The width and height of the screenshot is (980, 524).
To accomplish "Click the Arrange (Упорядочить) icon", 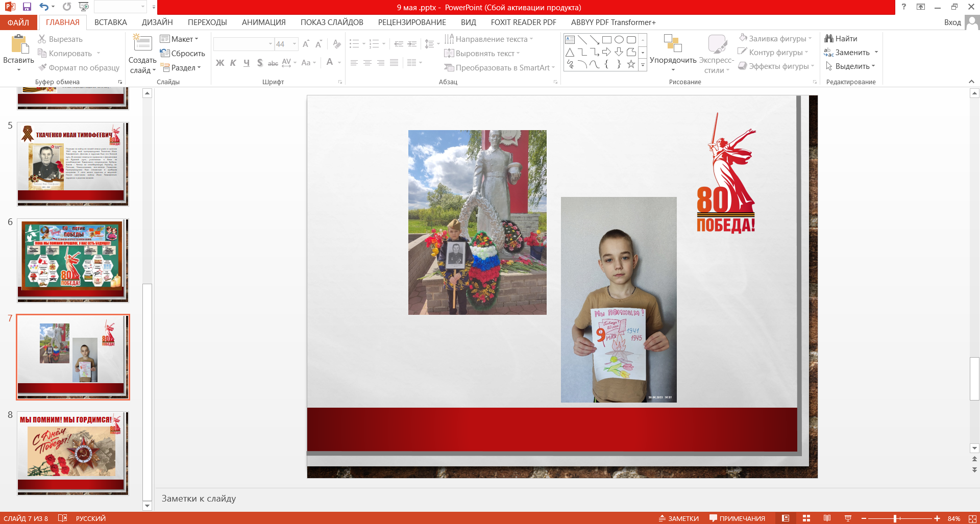I will tap(673, 43).
